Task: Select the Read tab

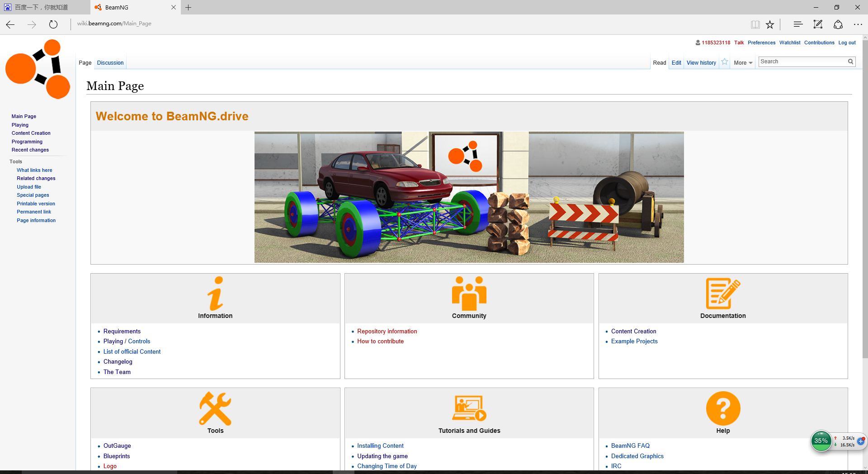Action: (660, 63)
